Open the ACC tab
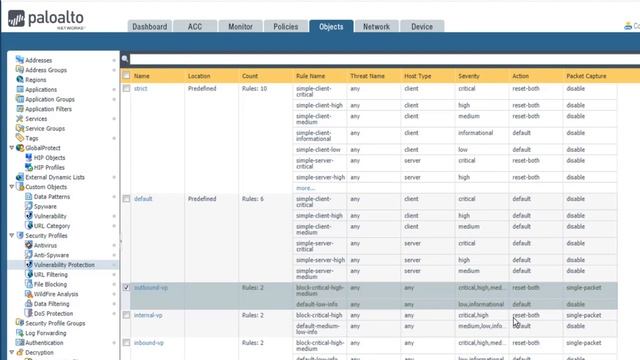 195,27
